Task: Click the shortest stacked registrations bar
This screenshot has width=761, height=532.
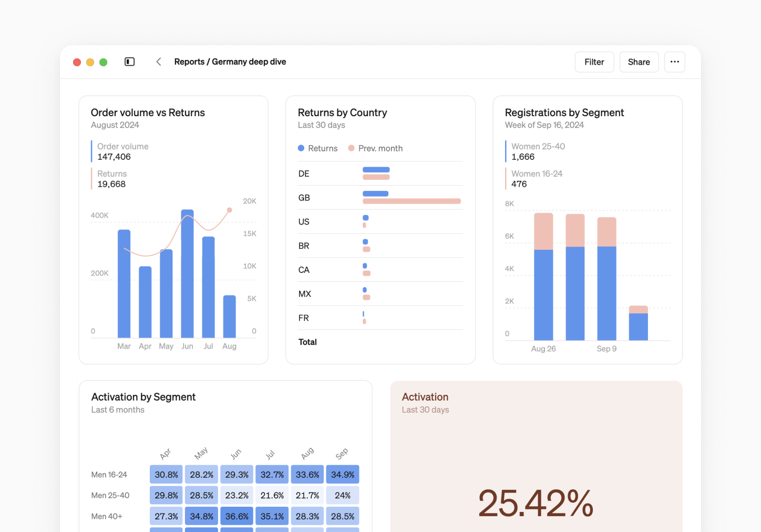Action: pos(639,323)
